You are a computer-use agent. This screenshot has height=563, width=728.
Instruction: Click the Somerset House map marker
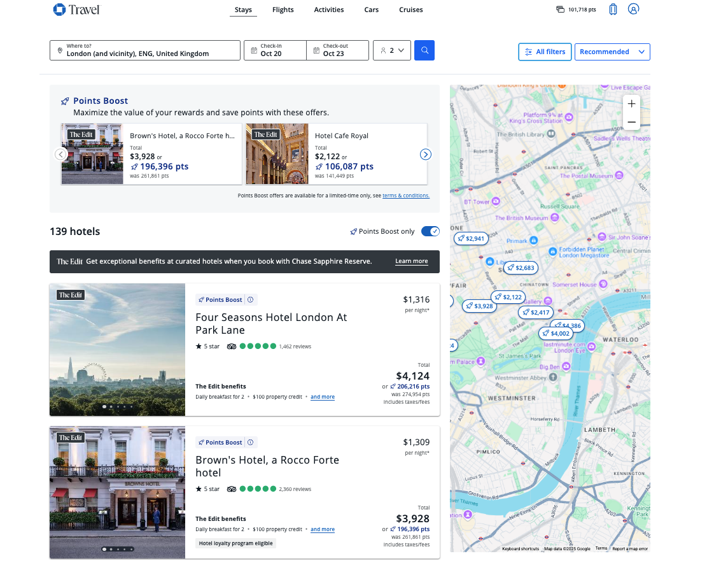pos(603,284)
